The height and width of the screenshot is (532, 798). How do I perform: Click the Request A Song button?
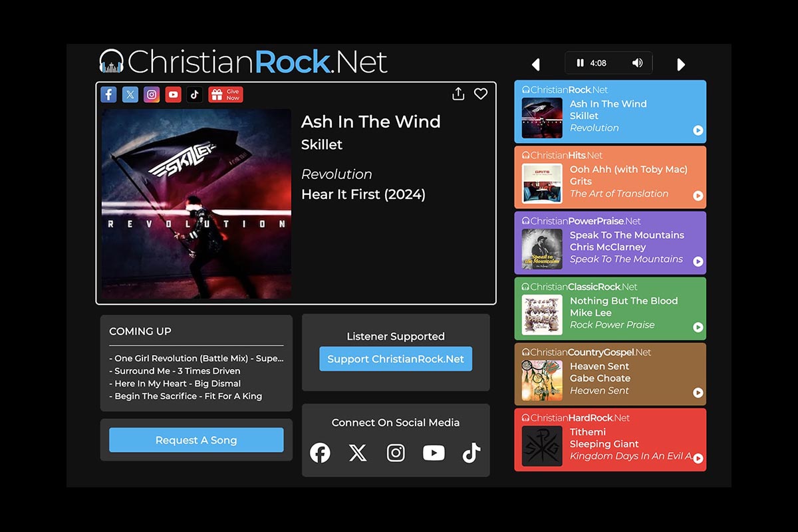pyautogui.click(x=196, y=440)
